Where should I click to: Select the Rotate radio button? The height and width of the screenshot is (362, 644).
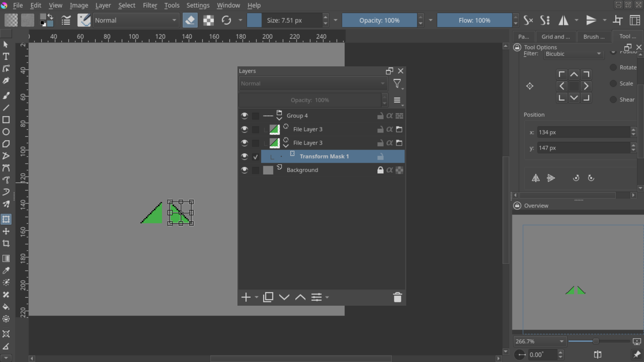click(613, 67)
